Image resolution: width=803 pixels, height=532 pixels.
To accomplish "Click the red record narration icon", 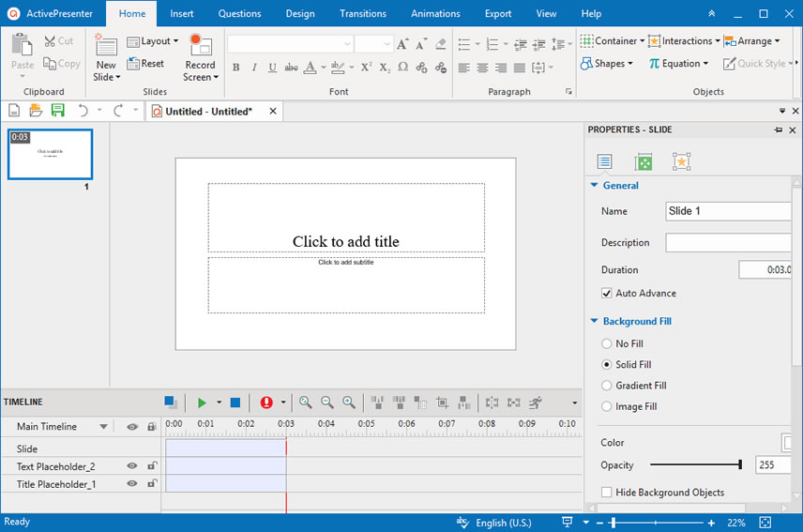I will pyautogui.click(x=266, y=403).
